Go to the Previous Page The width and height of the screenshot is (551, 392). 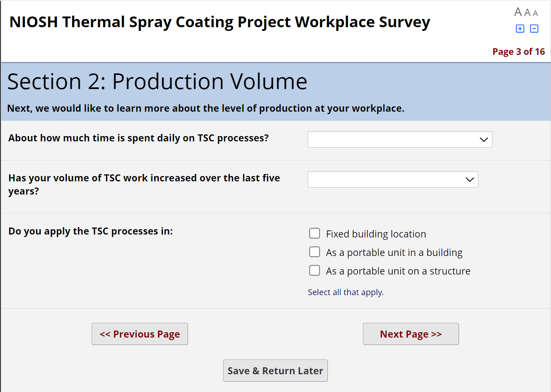pyautogui.click(x=140, y=334)
